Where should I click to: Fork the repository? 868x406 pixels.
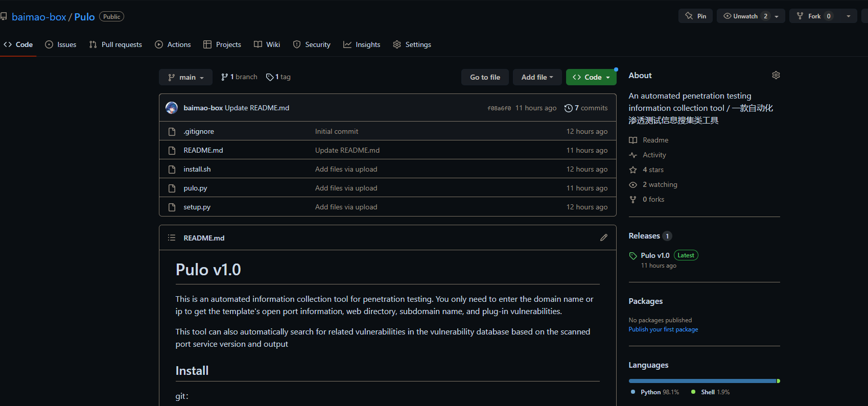(x=814, y=16)
